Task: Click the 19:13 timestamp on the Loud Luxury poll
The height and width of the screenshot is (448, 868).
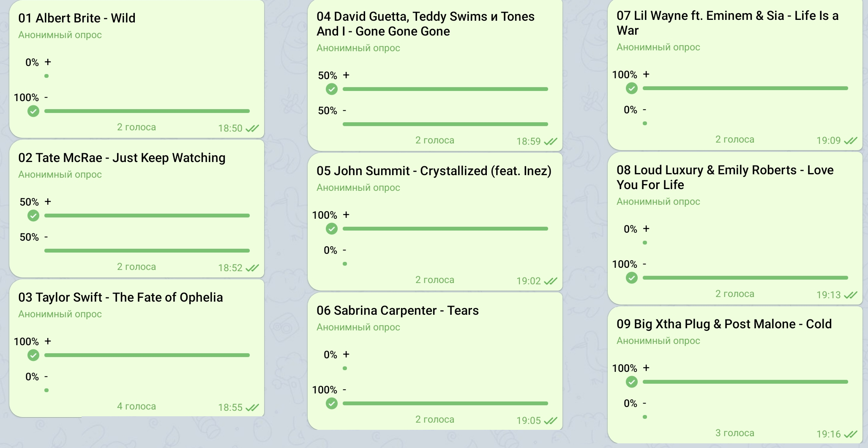Action: click(x=828, y=295)
